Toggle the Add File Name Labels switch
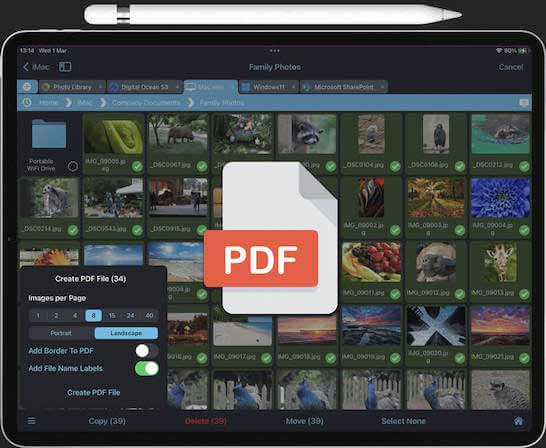The width and height of the screenshot is (546, 448). (x=147, y=368)
